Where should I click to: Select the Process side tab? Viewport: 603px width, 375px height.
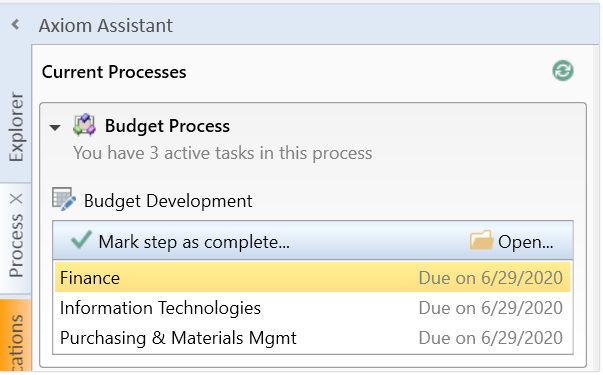[x=16, y=245]
